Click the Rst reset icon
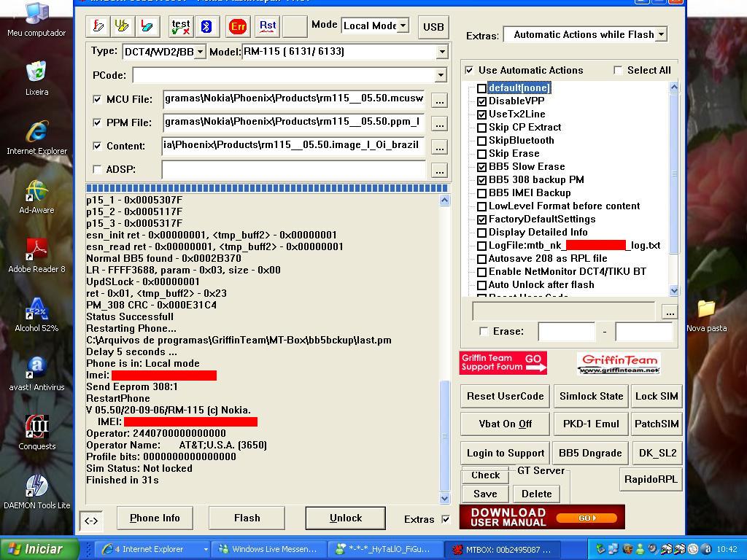This screenshot has width=747, height=560. pos(268,26)
